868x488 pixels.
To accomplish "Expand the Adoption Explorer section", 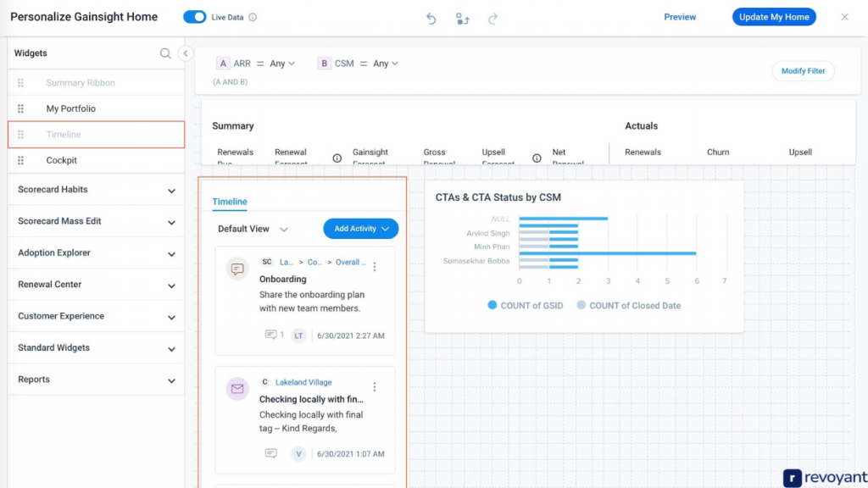I will click(97, 252).
